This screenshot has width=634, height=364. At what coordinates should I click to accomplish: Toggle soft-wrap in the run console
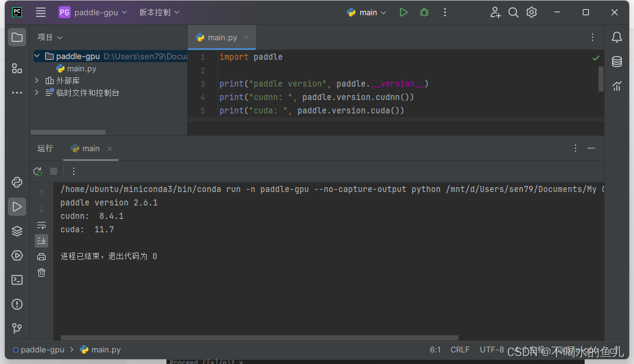pyautogui.click(x=41, y=224)
